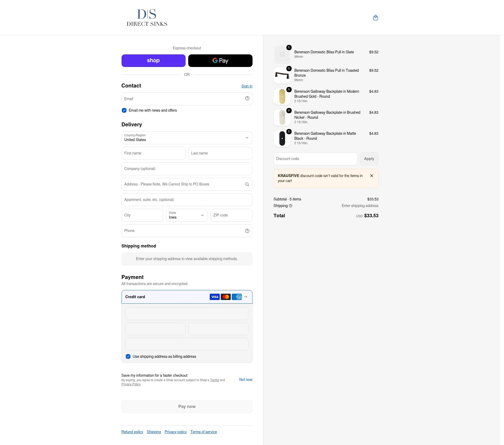Click the Matte Black backplate thumbnail
Viewport: 504px width, 445px height.
coord(282,138)
